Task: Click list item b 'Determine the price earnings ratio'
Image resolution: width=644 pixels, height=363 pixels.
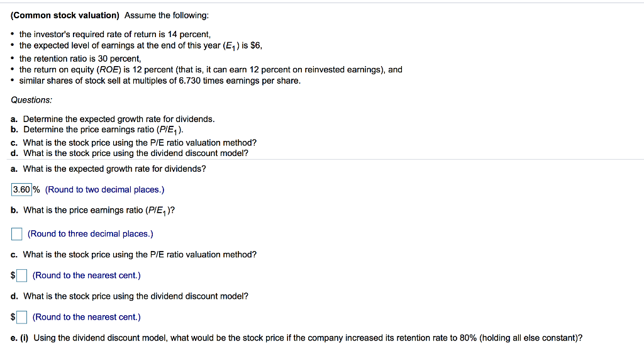Action: pyautogui.click(x=97, y=130)
